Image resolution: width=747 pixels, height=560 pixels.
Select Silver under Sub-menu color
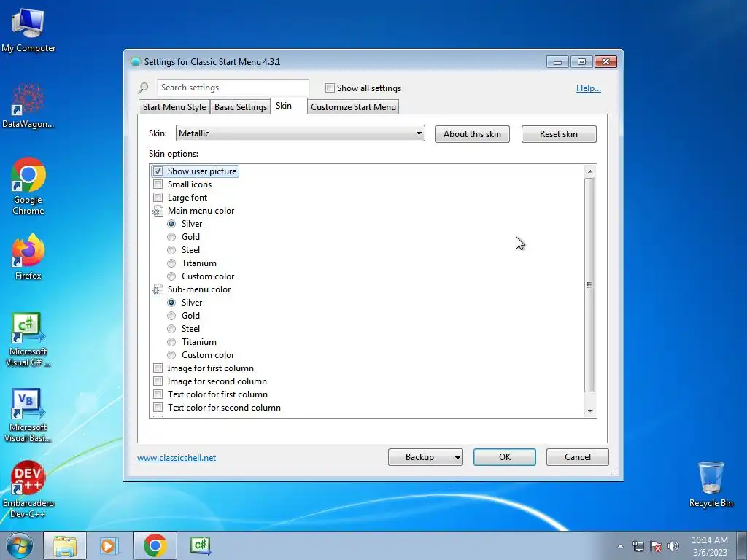pos(171,303)
